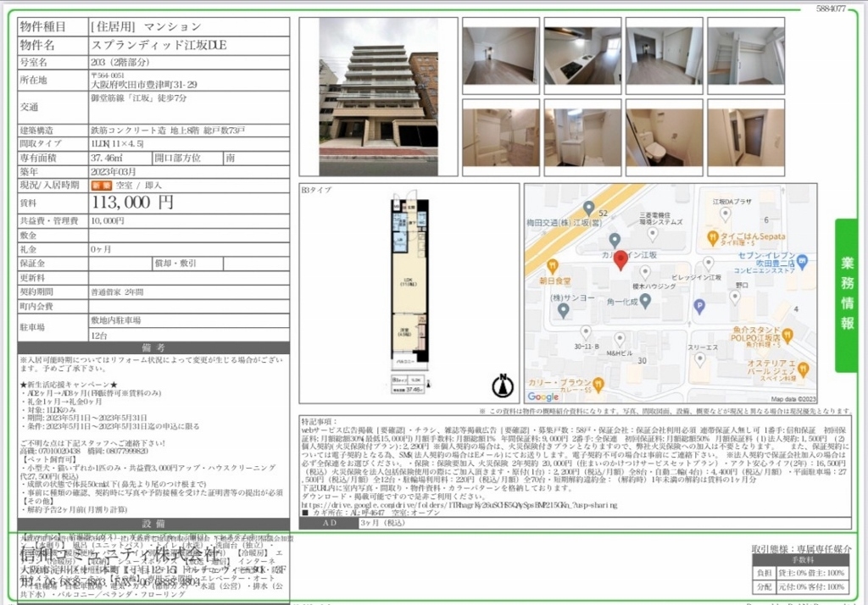Open the オステリア エ バール ジェノ marker
Screen dimensions: 868x605
[x=804, y=369]
